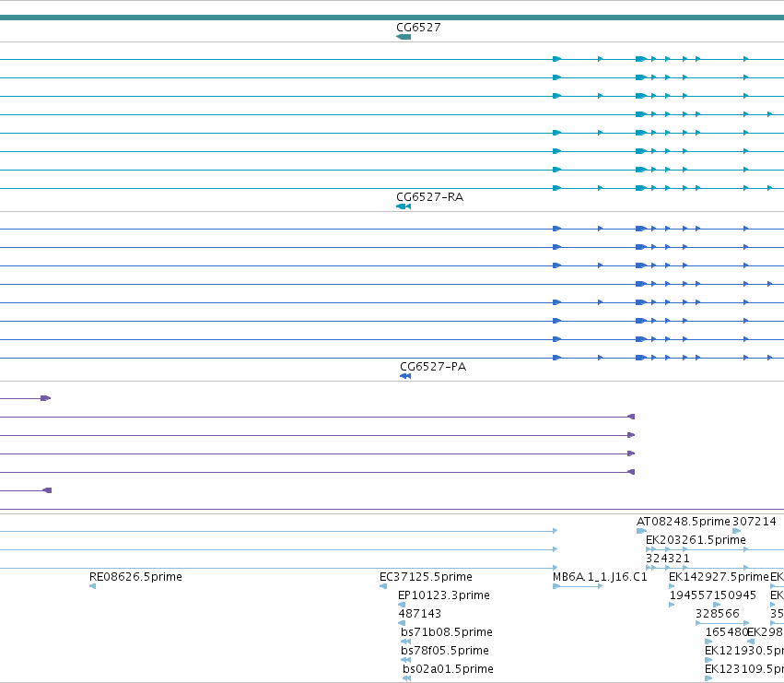Select the spliced glyph under MB6A.1_1.J16.C1

[x=578, y=586]
